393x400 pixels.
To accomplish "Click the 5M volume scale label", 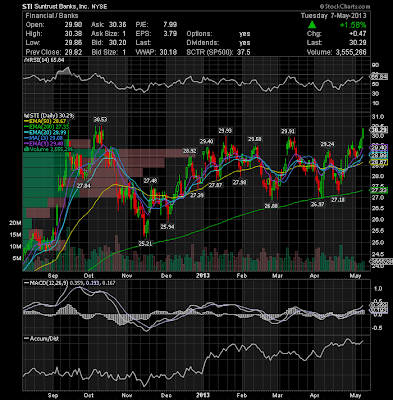I will (17, 258).
